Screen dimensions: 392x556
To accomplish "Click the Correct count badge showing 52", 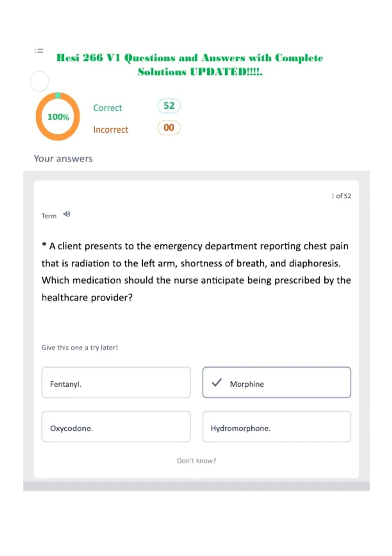I will (169, 106).
